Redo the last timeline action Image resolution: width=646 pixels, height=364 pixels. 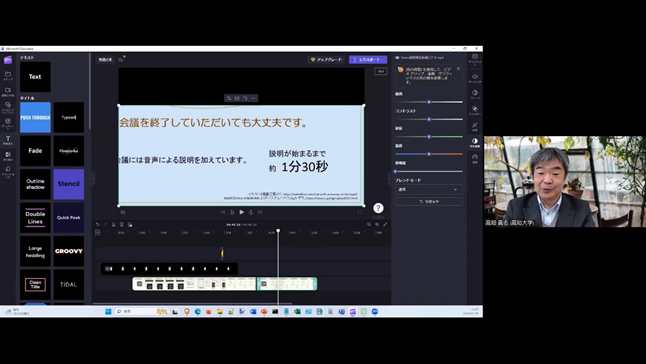click(x=105, y=224)
